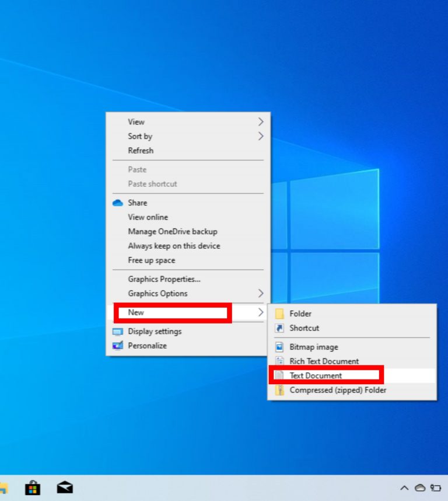Click the battery/power tray icon
448x501 pixels.
pos(436,488)
